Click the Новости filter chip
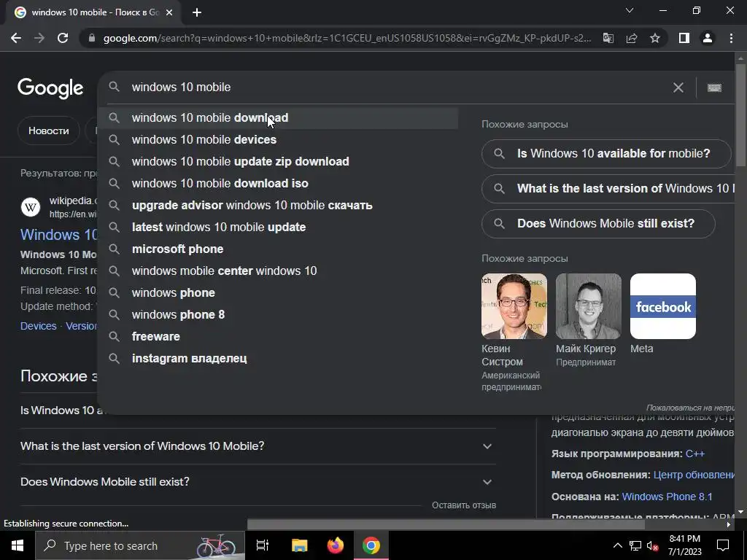Image resolution: width=747 pixels, height=560 pixels. click(49, 131)
